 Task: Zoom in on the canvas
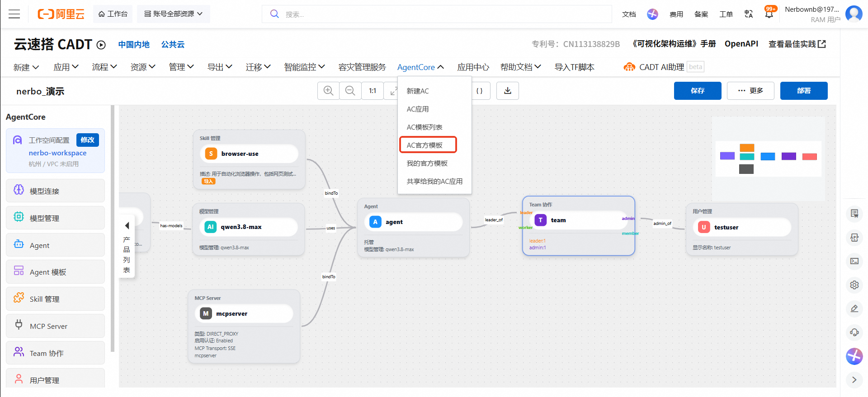329,91
